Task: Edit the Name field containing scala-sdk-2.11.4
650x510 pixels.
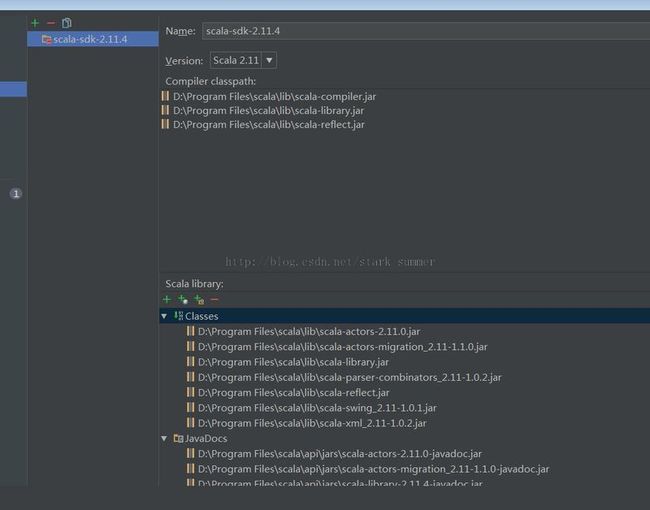Action: tap(426, 31)
